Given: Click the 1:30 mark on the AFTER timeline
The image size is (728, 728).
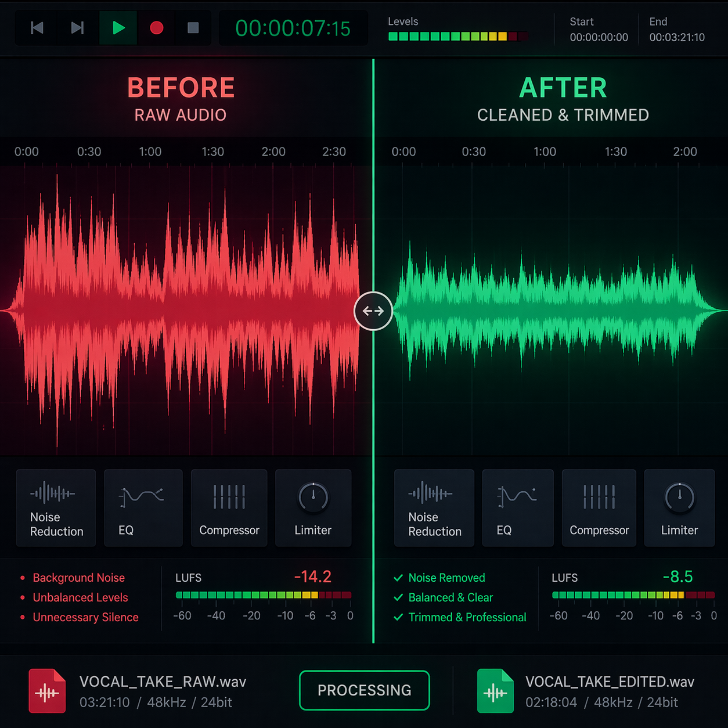Looking at the screenshot, I should click(x=616, y=152).
